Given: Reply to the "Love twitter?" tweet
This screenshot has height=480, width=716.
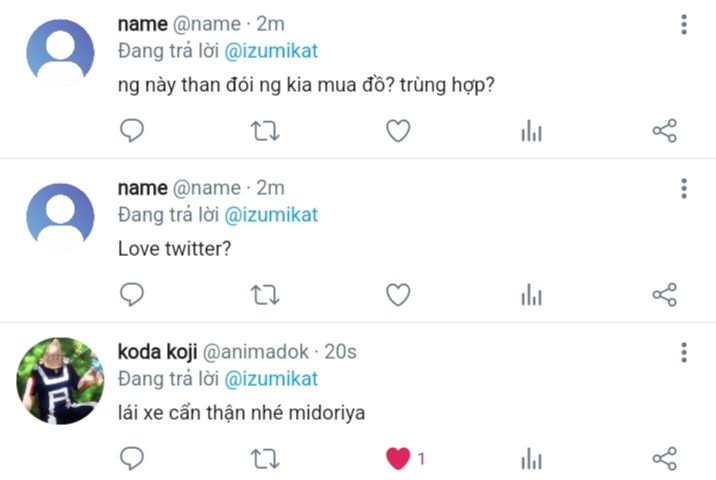Looking at the screenshot, I should click(132, 294).
